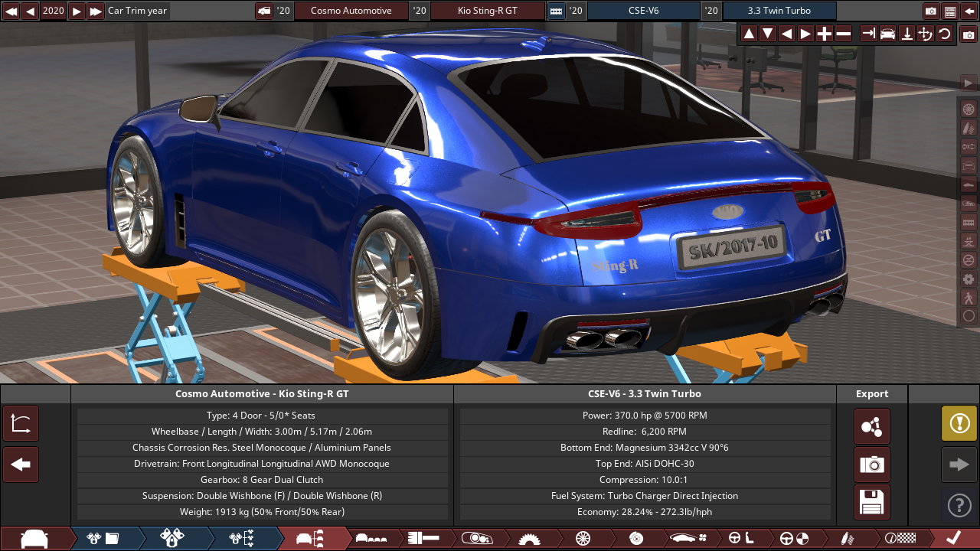980x551 pixels.
Task: Toggle car lift visibility icon
Action: click(969, 241)
